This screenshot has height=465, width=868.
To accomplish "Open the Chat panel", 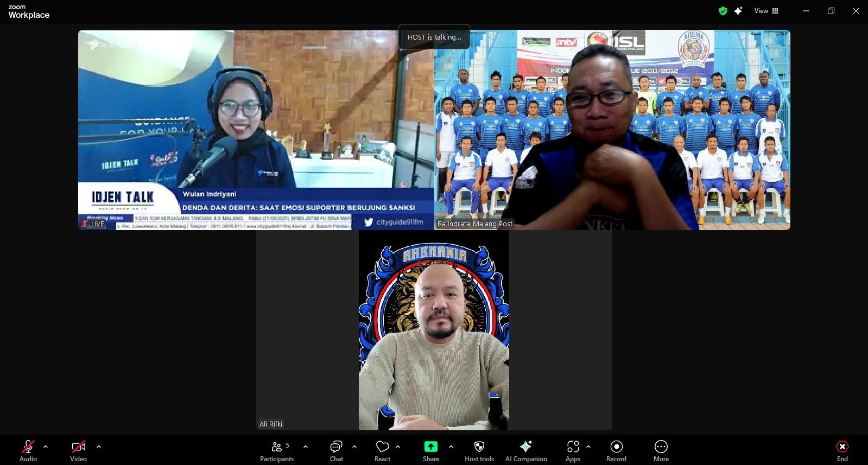I will [x=337, y=451].
